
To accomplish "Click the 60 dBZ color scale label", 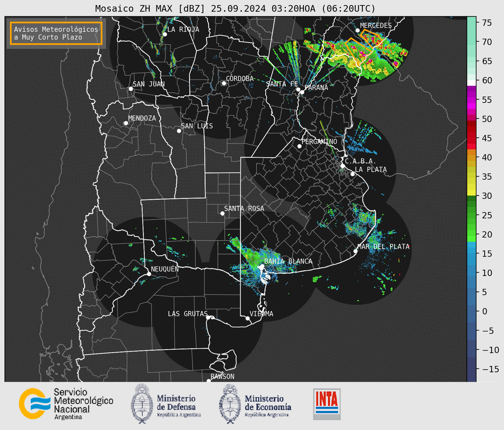I will 487,80.
